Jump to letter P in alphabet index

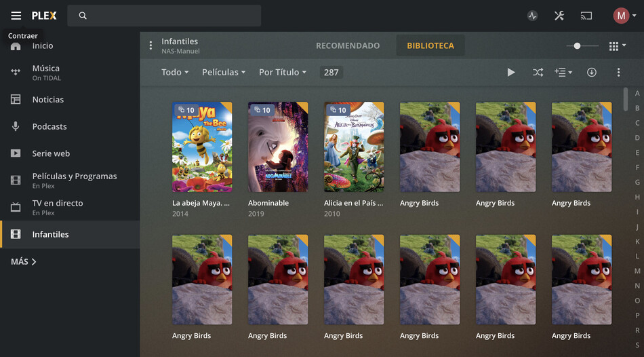click(637, 316)
